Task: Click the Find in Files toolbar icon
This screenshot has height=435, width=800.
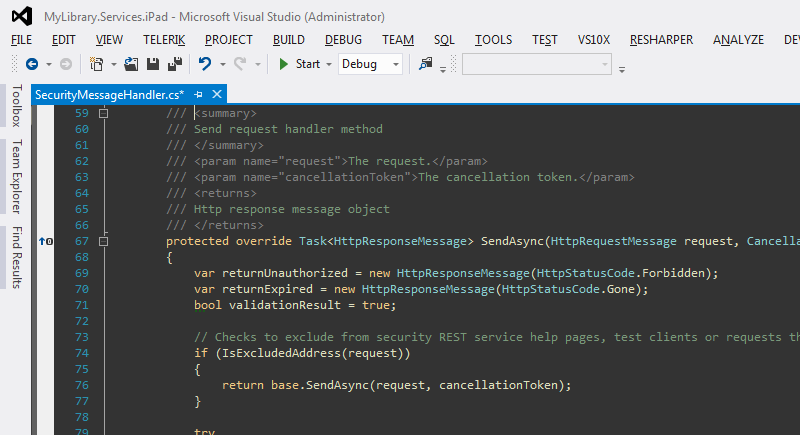Action: pos(426,64)
